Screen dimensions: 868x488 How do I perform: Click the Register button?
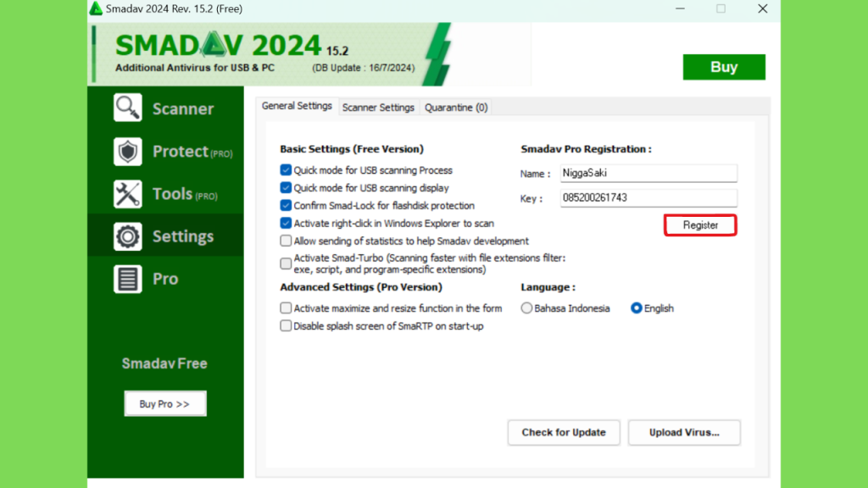click(x=700, y=225)
